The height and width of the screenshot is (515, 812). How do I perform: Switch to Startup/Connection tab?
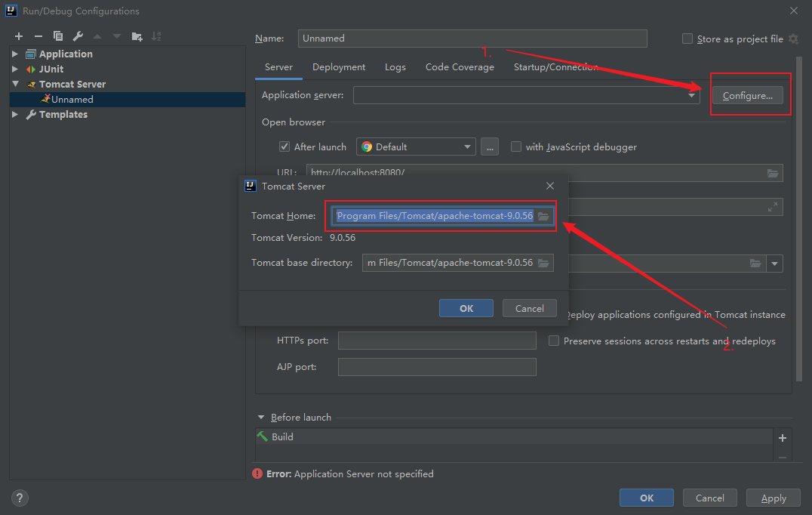pos(555,67)
